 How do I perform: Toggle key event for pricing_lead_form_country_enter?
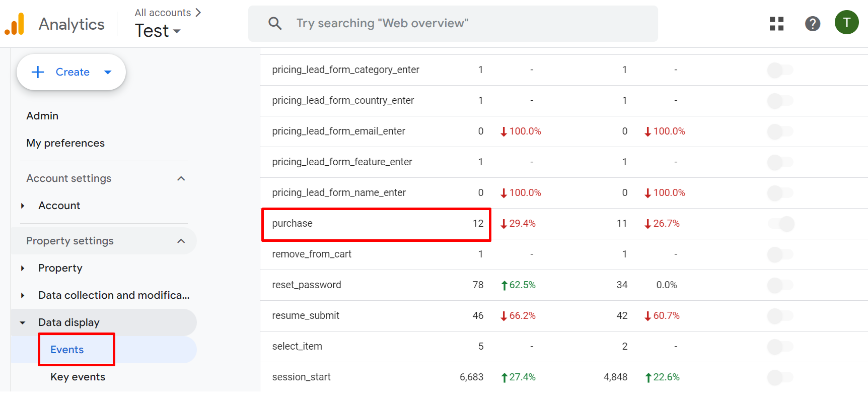tap(780, 101)
